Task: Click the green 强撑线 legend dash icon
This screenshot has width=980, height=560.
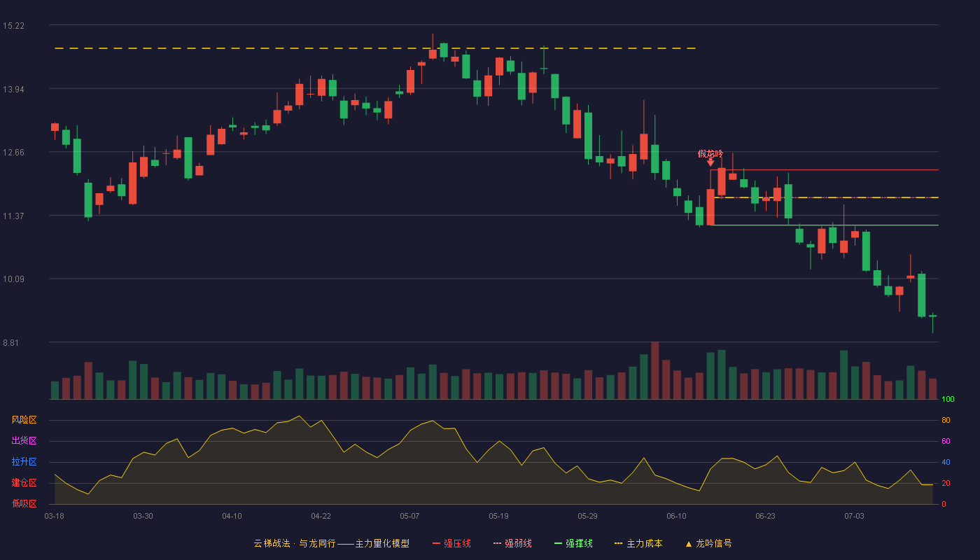Action: (x=558, y=544)
